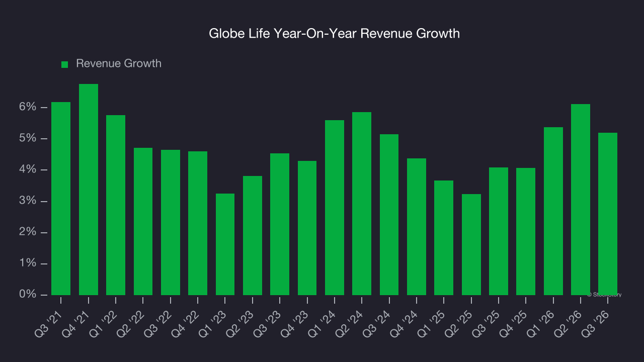The height and width of the screenshot is (362, 644).
Task: Select the Q3 '25 bar
Action: (499, 231)
